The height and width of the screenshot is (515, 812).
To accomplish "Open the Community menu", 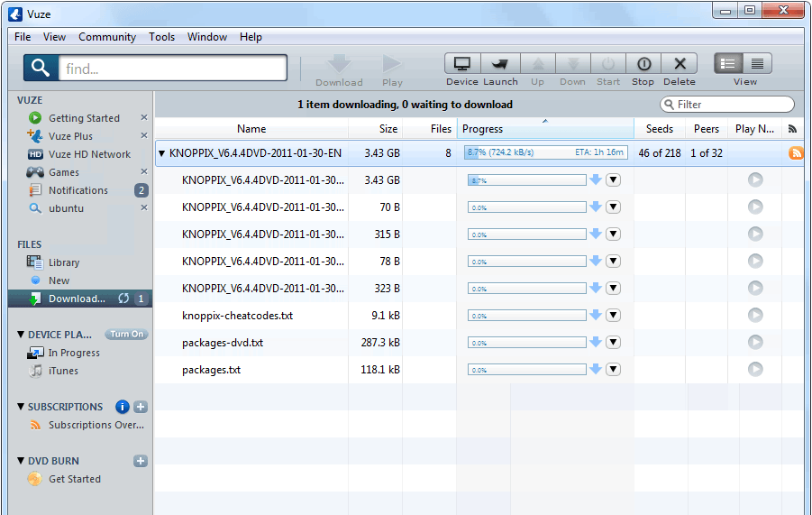I will [107, 37].
